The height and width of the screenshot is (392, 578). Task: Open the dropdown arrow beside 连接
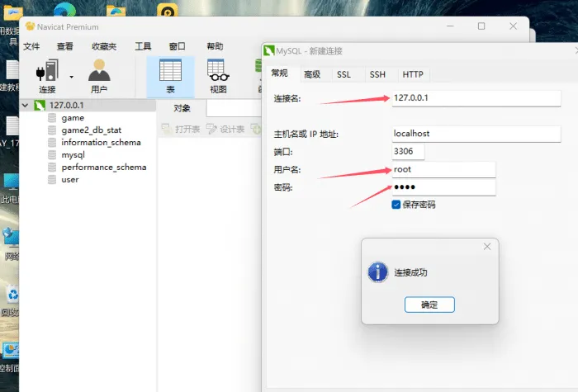coord(72,77)
